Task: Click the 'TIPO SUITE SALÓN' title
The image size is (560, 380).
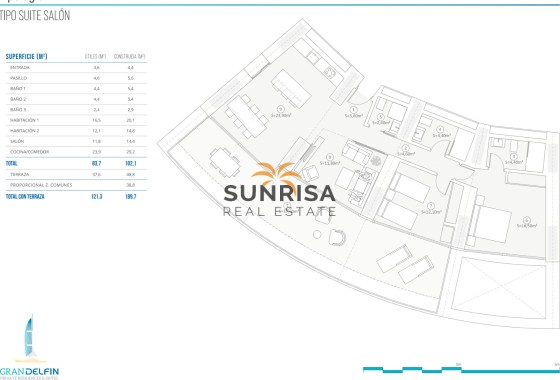Action: [x=35, y=16]
